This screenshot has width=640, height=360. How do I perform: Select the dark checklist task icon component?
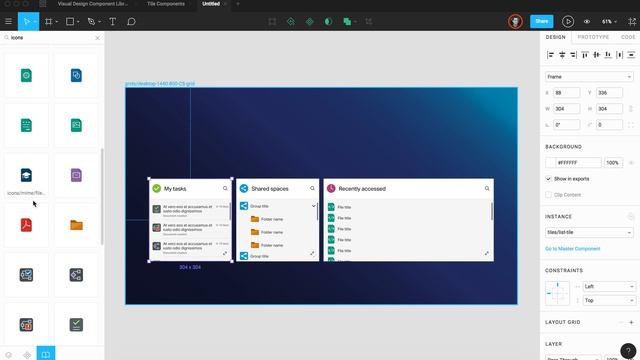pyautogui.click(x=76, y=325)
